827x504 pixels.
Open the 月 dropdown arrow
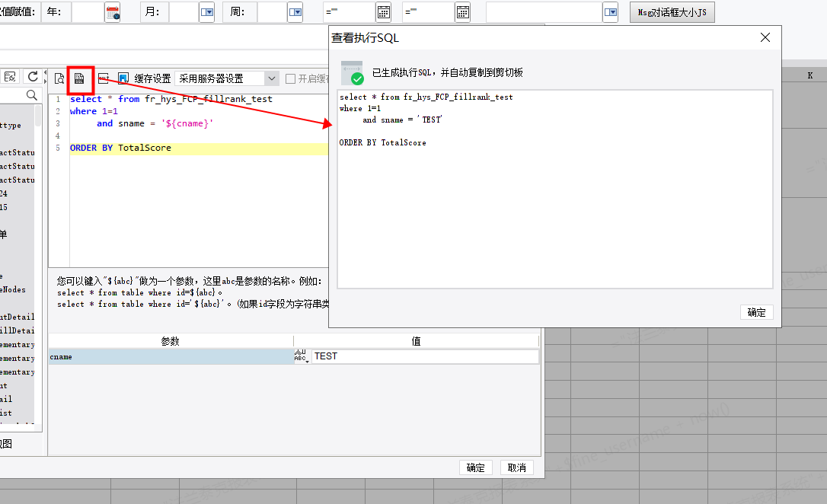[x=207, y=12]
